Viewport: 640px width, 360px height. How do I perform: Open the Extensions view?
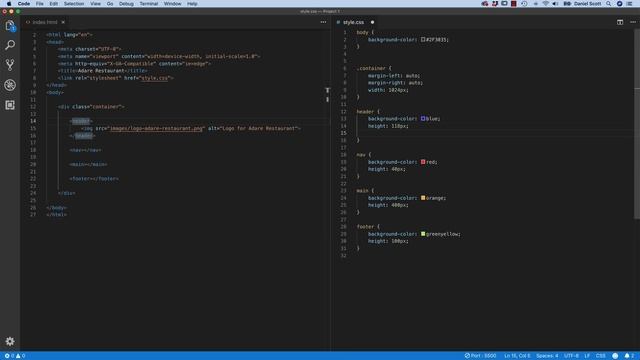tap(10, 105)
